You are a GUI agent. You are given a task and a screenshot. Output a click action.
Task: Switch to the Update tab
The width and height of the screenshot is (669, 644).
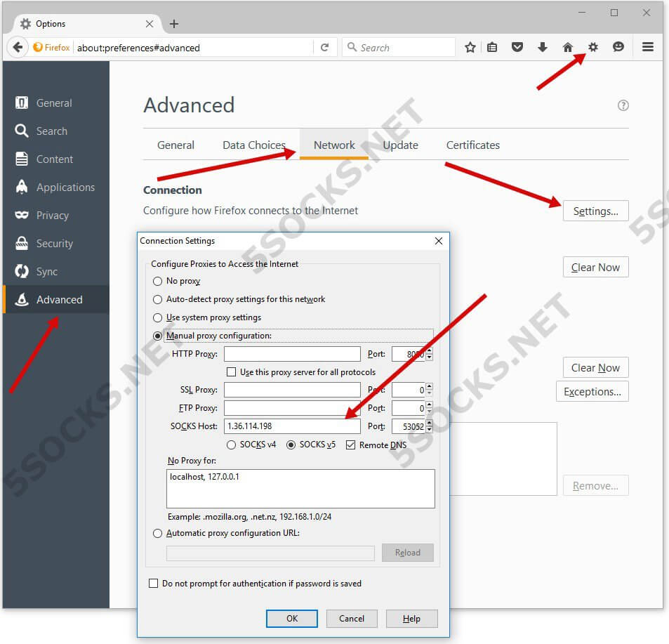pos(400,145)
